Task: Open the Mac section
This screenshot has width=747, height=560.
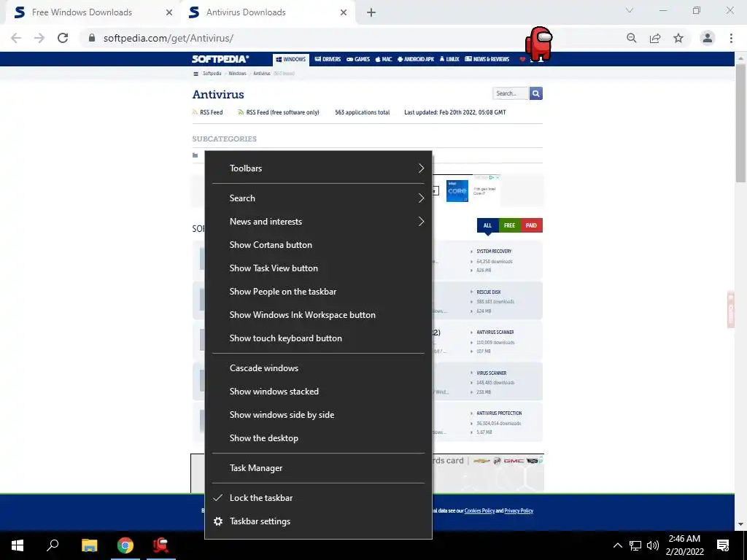Action: (384, 59)
